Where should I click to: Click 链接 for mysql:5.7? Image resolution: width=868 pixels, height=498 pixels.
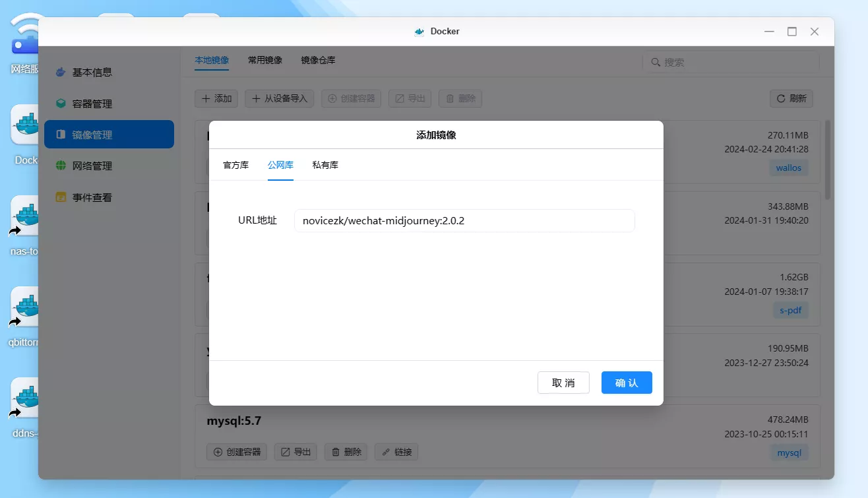[396, 452]
